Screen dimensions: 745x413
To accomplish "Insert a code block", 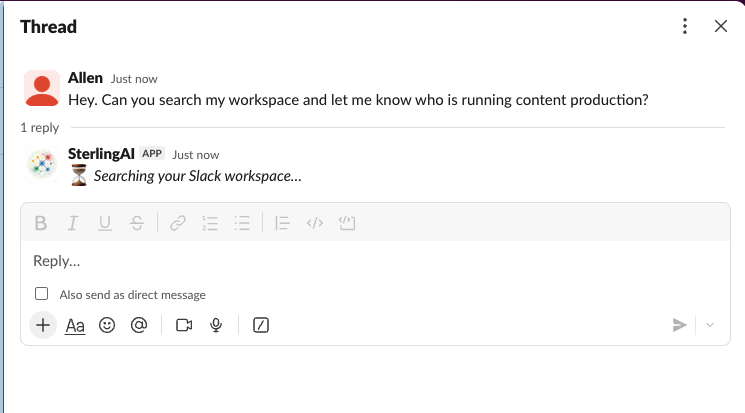I will (x=347, y=223).
